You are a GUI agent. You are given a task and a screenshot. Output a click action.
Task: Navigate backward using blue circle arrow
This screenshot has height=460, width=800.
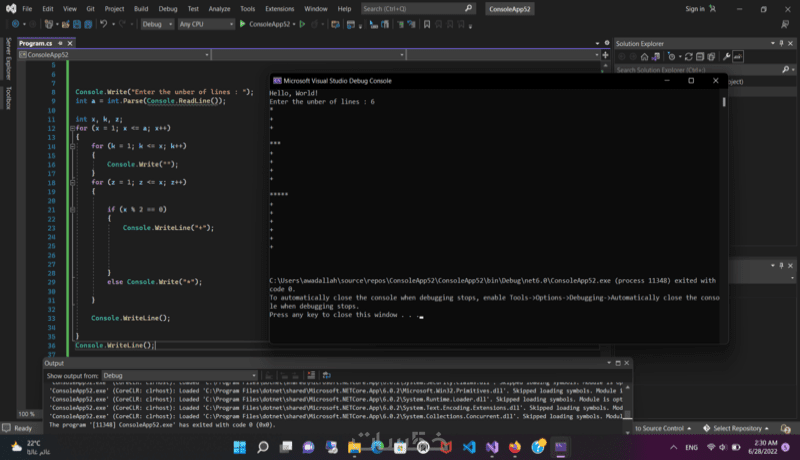(15, 24)
